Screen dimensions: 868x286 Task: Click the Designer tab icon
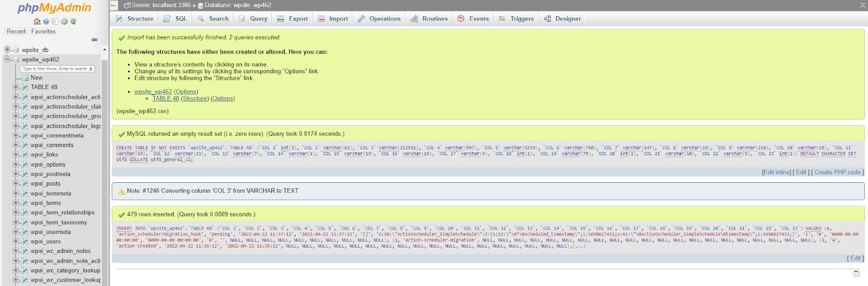point(547,18)
